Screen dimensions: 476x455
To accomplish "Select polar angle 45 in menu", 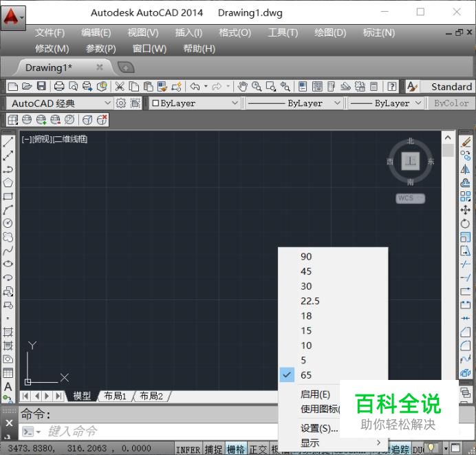I will 333,271.
